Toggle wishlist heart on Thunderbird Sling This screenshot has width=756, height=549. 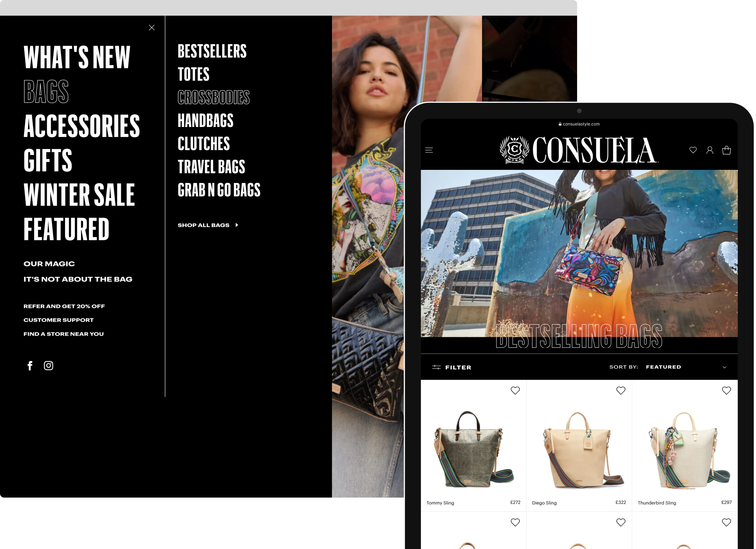click(726, 390)
